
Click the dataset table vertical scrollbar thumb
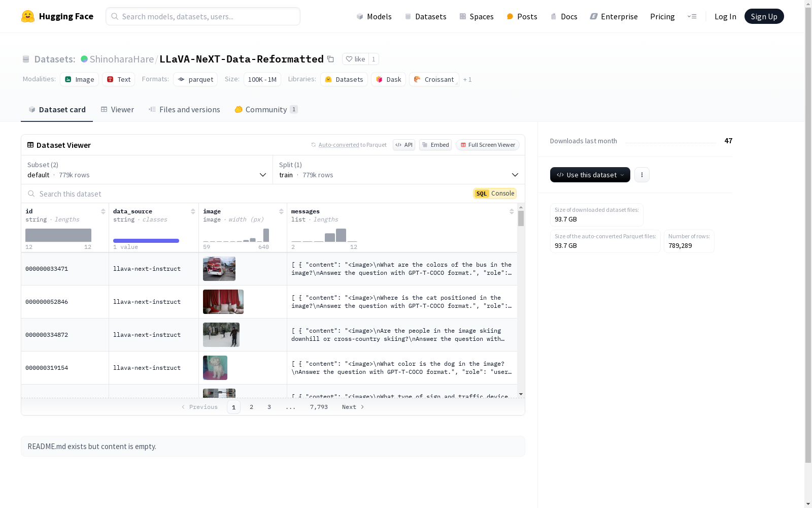(x=521, y=218)
